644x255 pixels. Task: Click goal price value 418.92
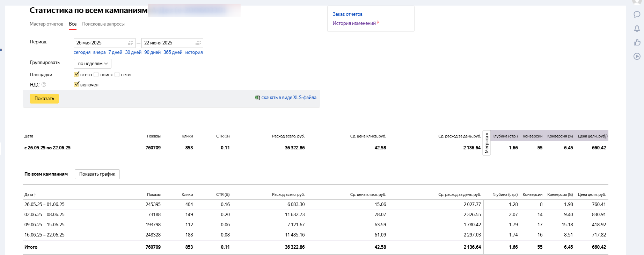599,225
